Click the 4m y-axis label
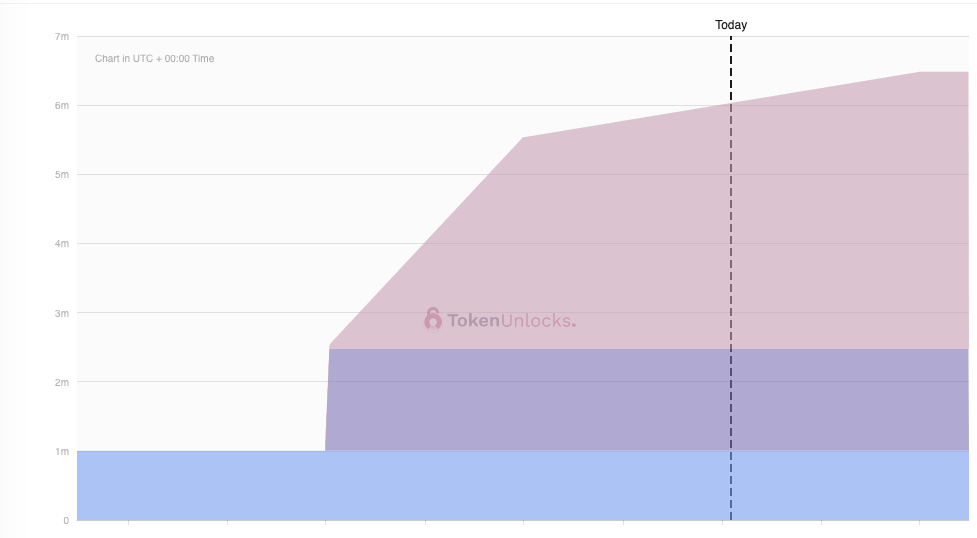This screenshot has height=538, width=977. (x=62, y=244)
